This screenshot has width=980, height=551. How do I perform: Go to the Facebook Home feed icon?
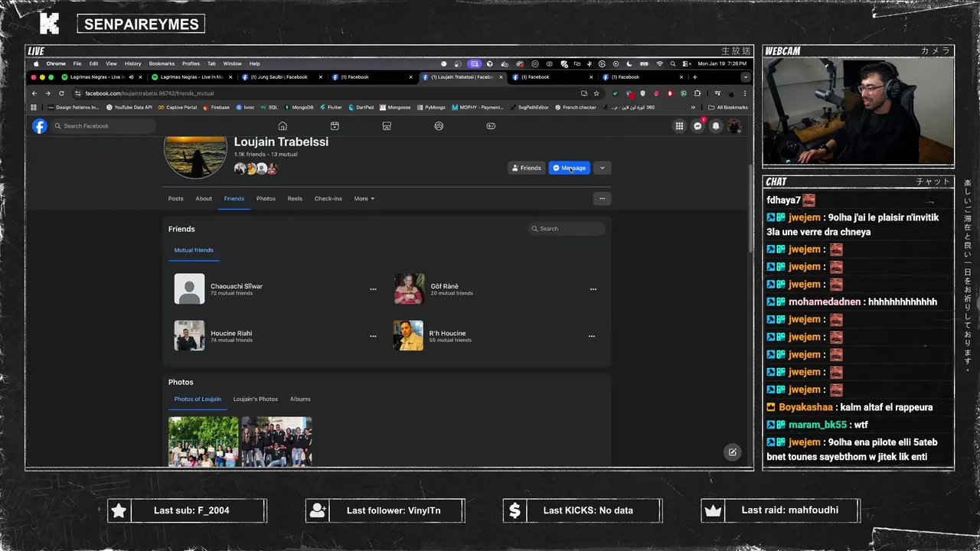coord(283,126)
